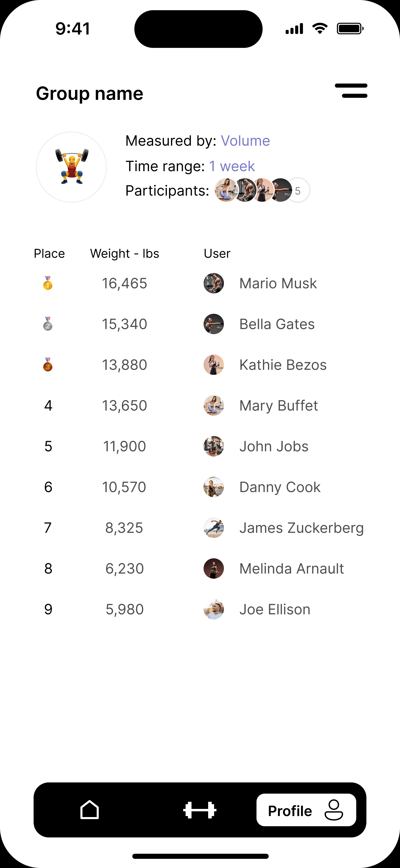Tap Danny Cook's avatar

click(x=214, y=487)
